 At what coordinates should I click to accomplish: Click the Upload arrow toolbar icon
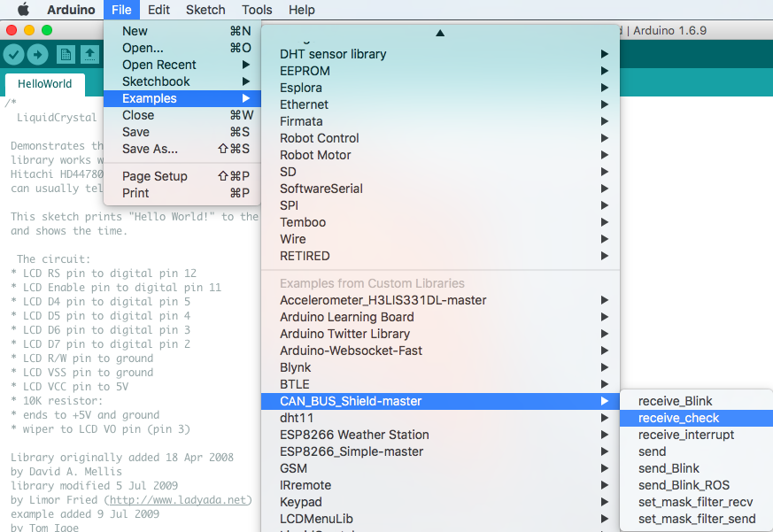38,55
